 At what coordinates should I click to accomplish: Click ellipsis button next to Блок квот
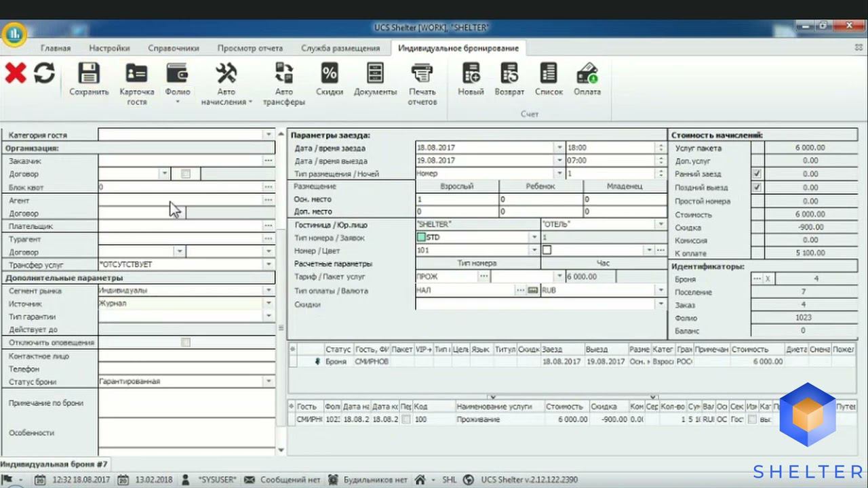[269, 187]
